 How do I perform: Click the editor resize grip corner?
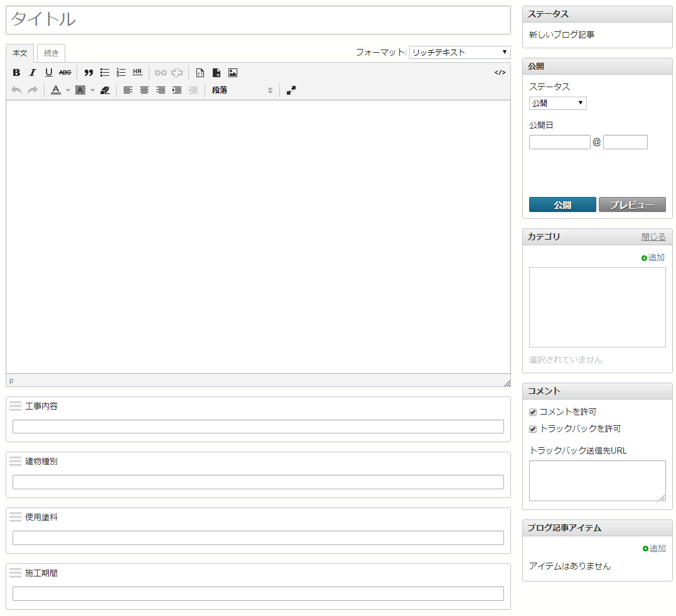[x=507, y=383]
